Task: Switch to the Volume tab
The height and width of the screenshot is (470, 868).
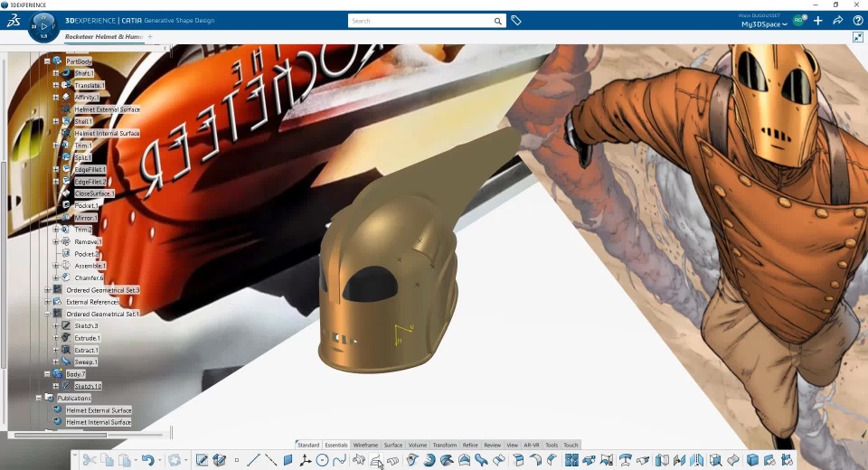Action: (x=418, y=445)
